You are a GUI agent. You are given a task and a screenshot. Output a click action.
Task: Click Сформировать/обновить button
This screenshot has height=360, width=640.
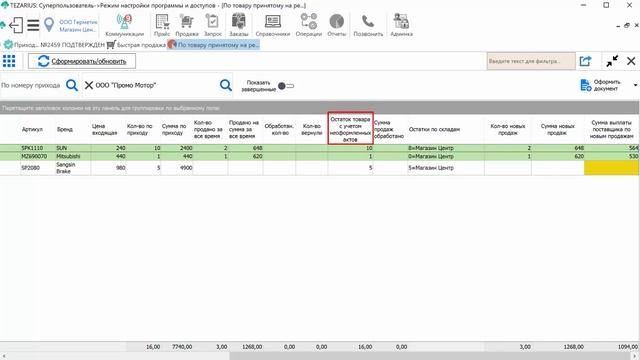click(x=82, y=61)
